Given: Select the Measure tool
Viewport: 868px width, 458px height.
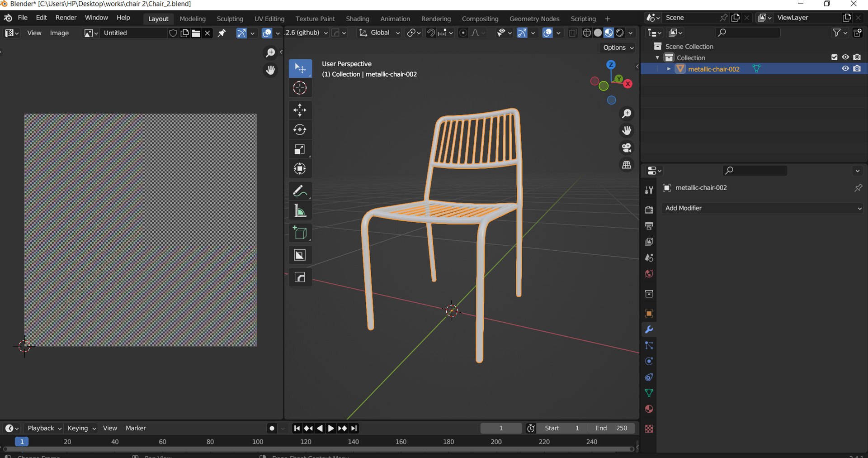Looking at the screenshot, I should [x=300, y=210].
